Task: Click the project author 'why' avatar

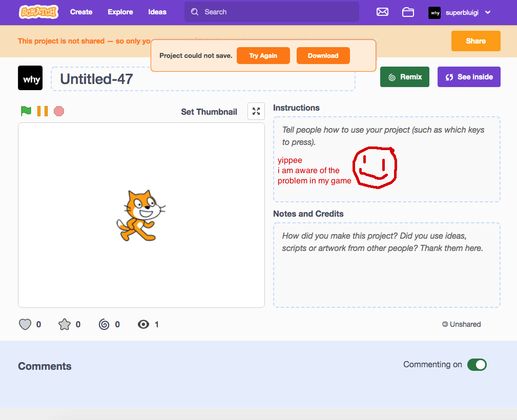Action: (30, 78)
